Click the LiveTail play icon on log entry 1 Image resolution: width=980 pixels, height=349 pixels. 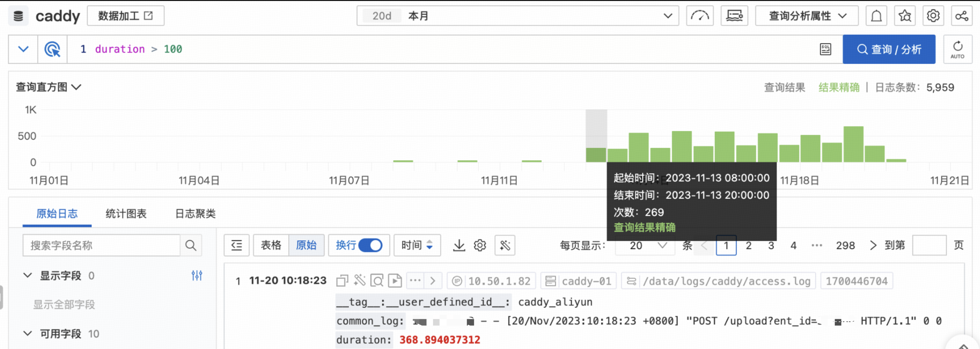395,281
